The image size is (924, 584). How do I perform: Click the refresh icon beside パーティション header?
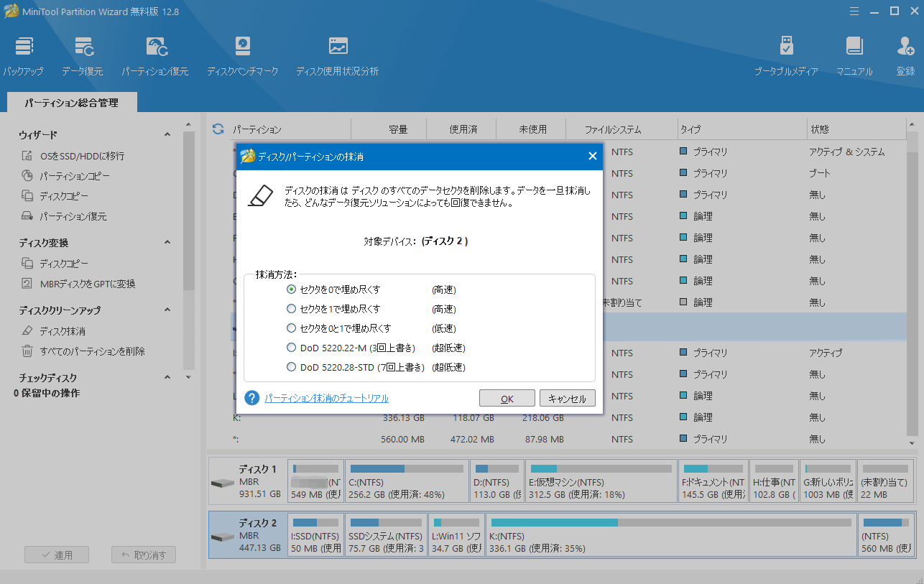coord(218,129)
